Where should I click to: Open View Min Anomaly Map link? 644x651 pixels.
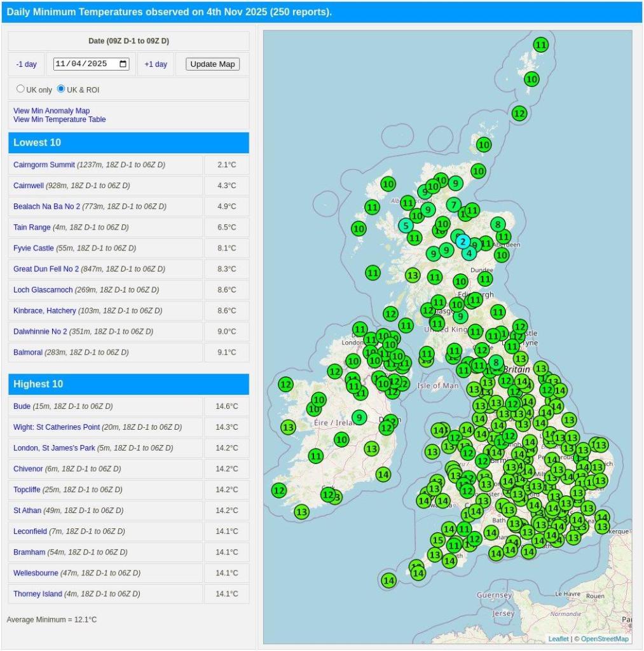coord(51,111)
